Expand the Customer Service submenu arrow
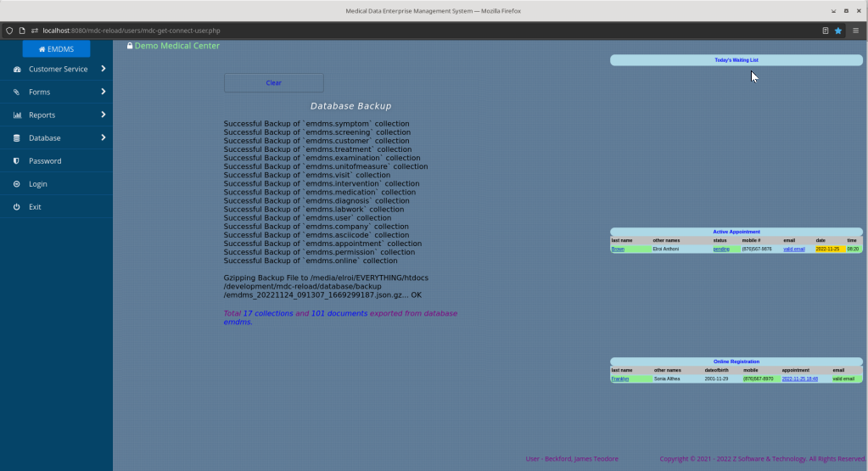The width and height of the screenshot is (868, 471). tap(103, 69)
